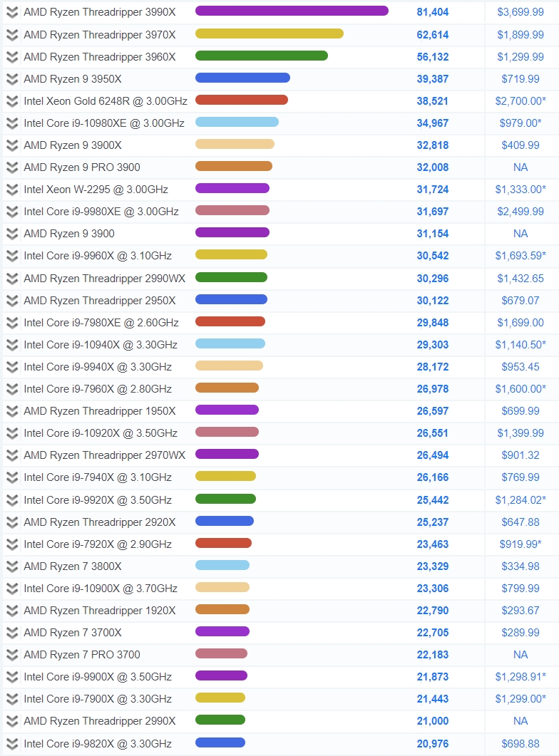Expand the AMD Ryzen Threadripper 2990WX row chevron
Image resolution: width=559 pixels, height=756 pixels.
[x=12, y=278]
